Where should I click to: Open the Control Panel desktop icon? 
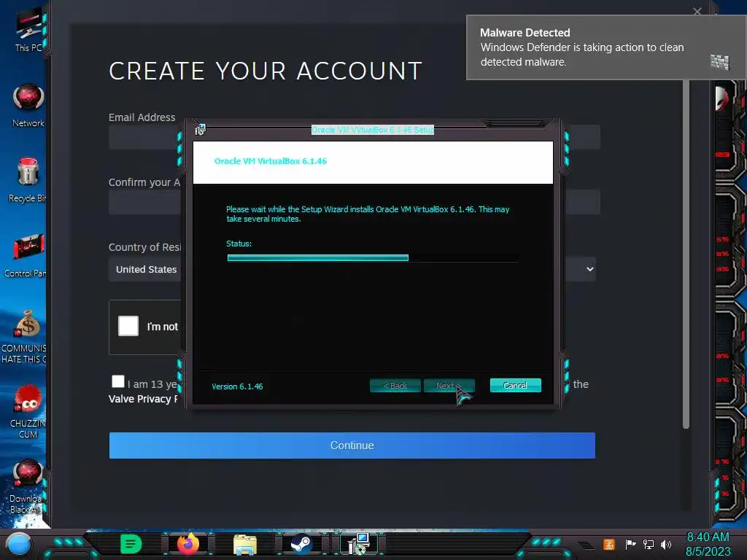tap(27, 255)
